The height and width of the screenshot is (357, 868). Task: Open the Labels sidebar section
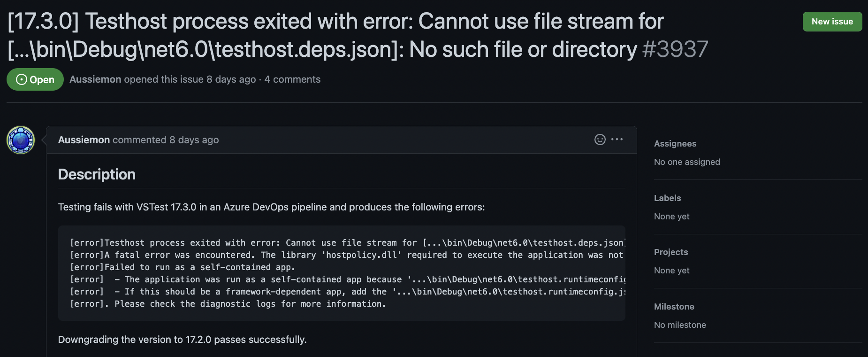pos(667,198)
